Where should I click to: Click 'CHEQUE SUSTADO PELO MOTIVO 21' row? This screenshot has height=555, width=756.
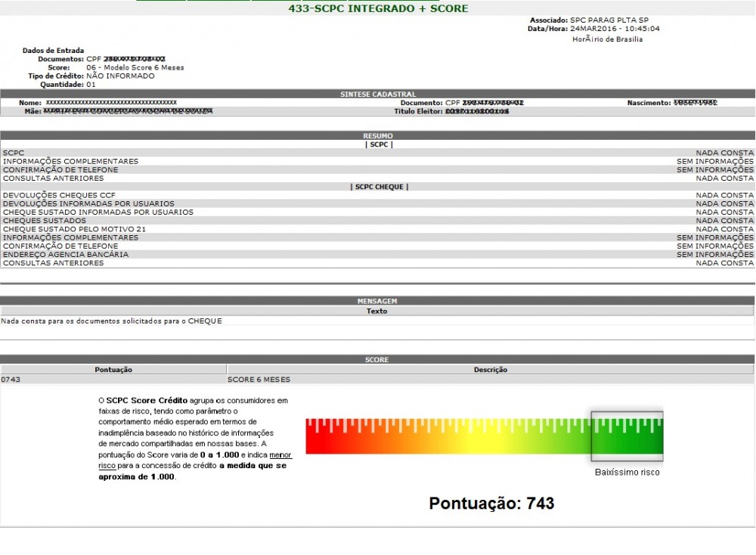(378, 229)
